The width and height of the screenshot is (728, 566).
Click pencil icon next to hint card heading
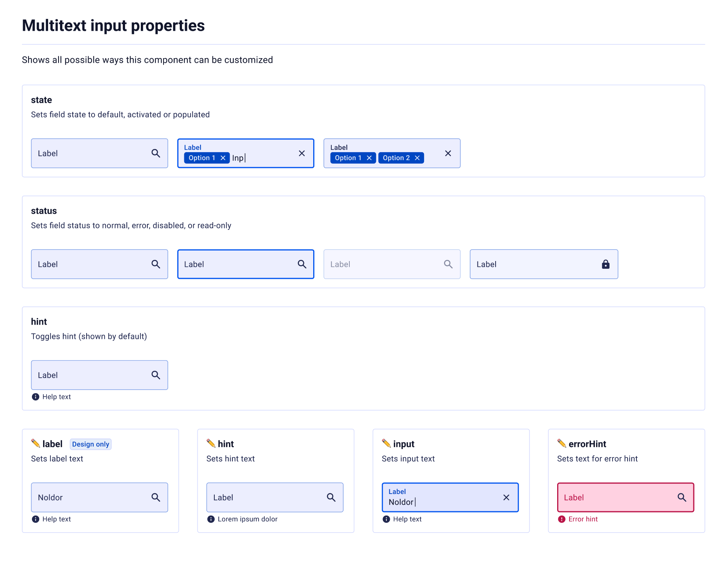211,444
